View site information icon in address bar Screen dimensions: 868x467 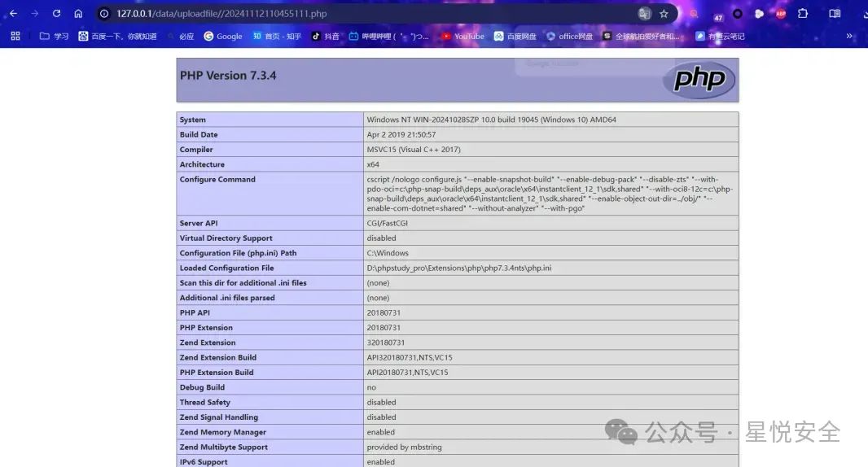point(104,13)
